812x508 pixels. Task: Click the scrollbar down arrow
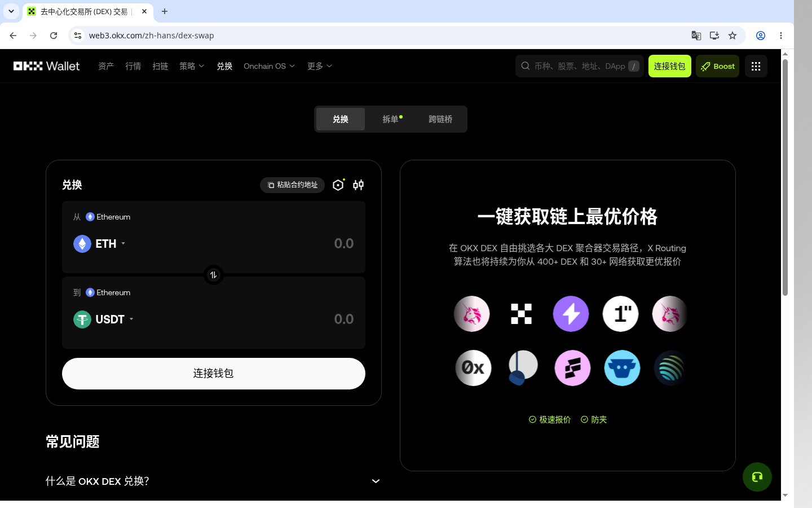pos(785,496)
